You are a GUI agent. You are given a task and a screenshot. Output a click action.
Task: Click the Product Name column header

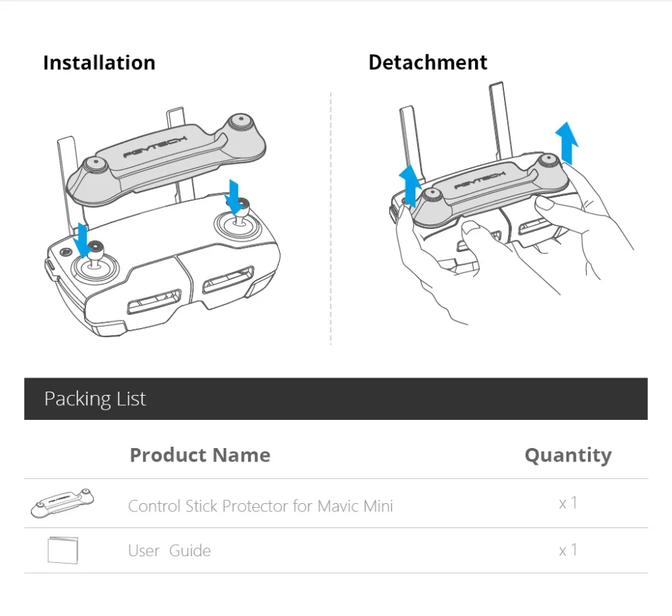200,455
